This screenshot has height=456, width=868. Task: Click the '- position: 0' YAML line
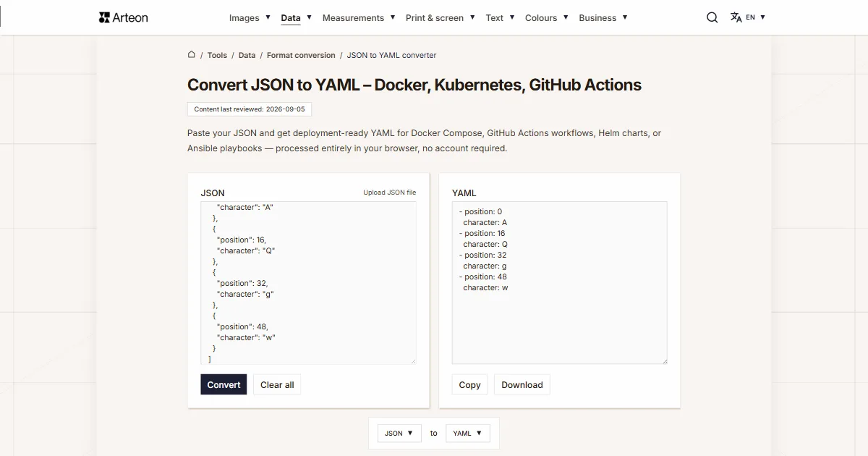click(x=480, y=211)
